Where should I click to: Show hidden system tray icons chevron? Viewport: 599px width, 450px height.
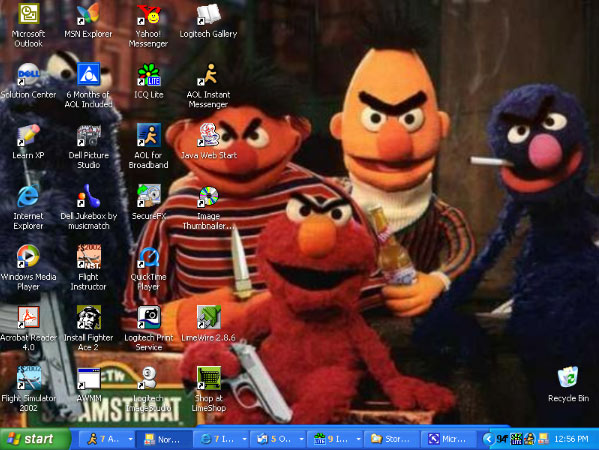click(x=488, y=439)
